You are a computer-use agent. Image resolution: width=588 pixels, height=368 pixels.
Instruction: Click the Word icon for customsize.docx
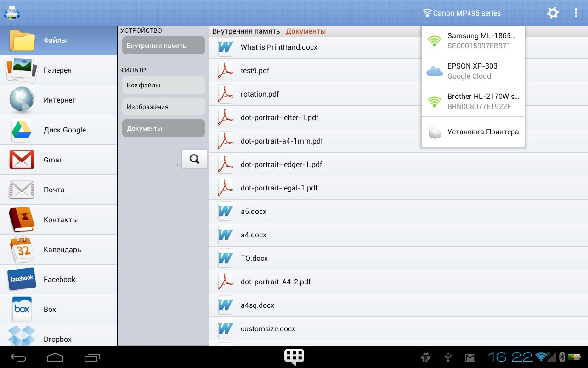225,329
